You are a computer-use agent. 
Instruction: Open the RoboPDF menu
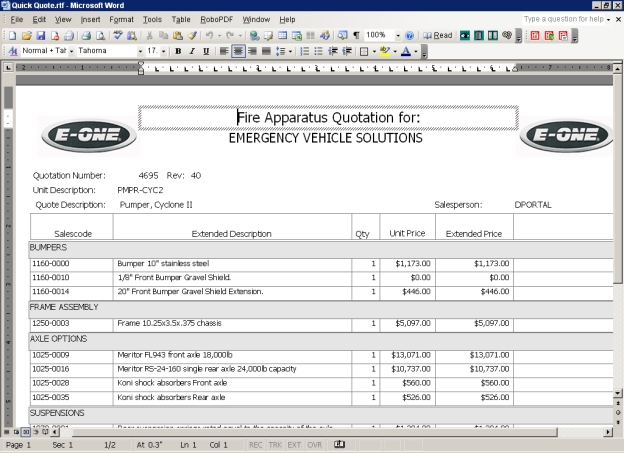216,20
